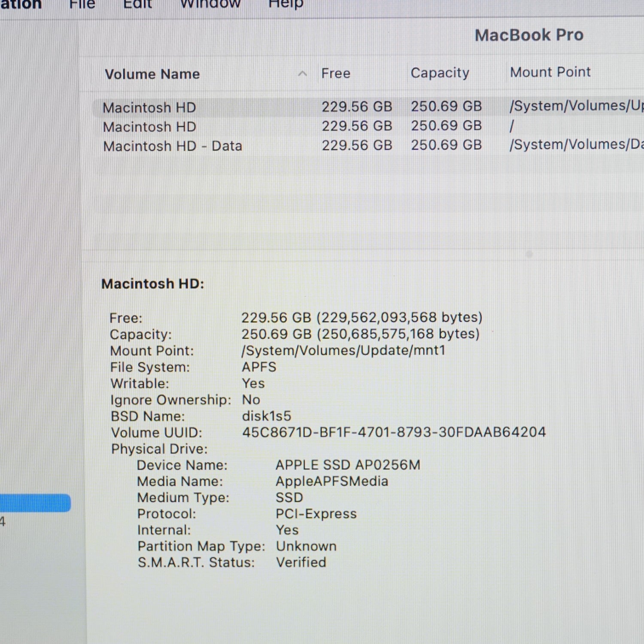Viewport: 644px width, 644px height.
Task: Select the Macintosh HD row mounted at /
Action: 368,126
